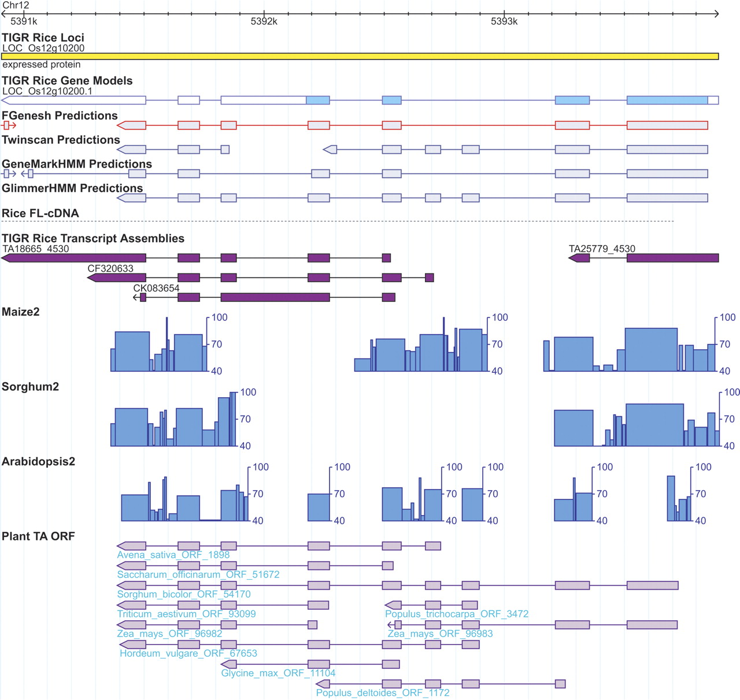Select the 5393k ruler position label
The height and width of the screenshot is (700, 740).
504,21
